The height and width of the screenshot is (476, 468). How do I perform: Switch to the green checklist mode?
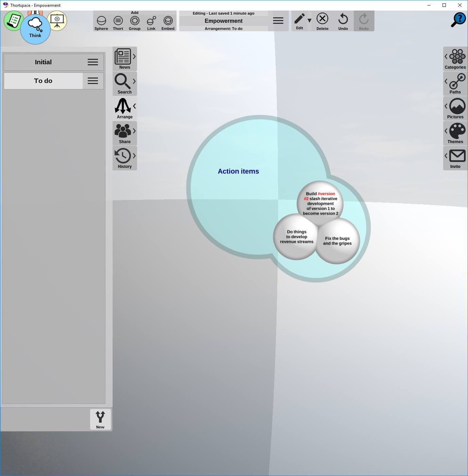[x=13, y=21]
